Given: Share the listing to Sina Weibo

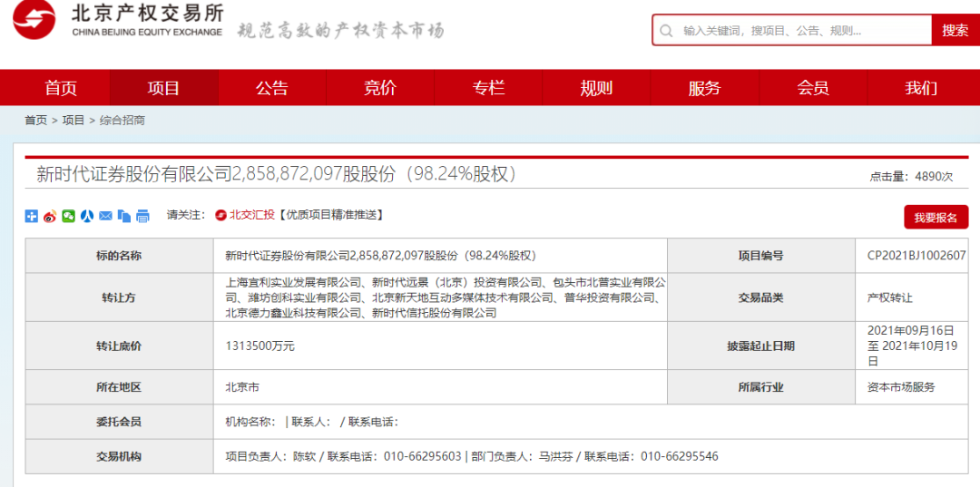Looking at the screenshot, I should tap(50, 216).
